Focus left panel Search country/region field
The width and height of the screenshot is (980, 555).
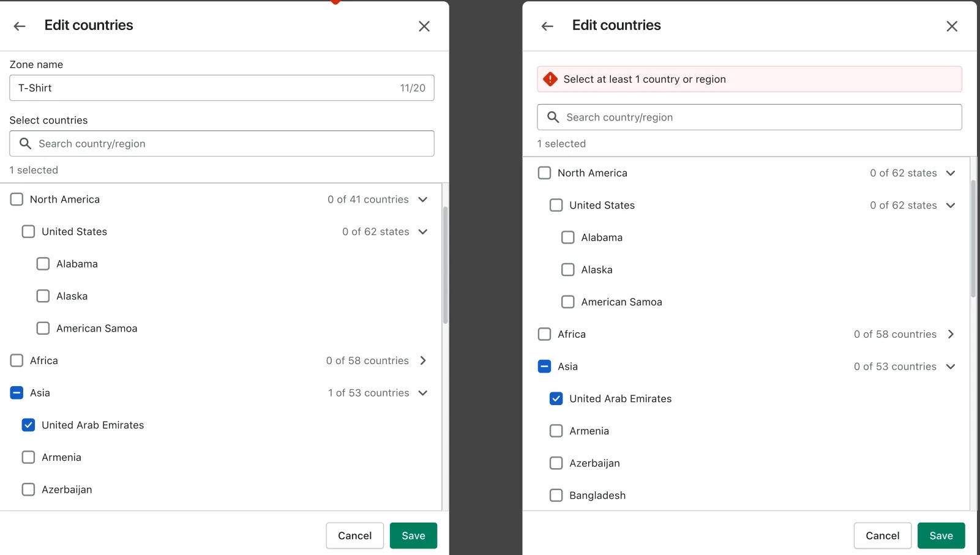tap(222, 143)
